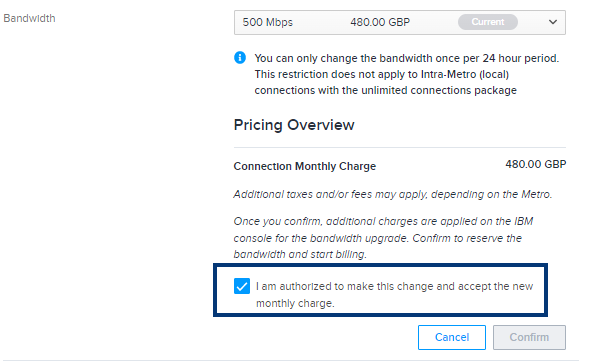Open the 500 Mbps bandwidth combo box
The height and width of the screenshot is (364, 601).
pos(400,22)
